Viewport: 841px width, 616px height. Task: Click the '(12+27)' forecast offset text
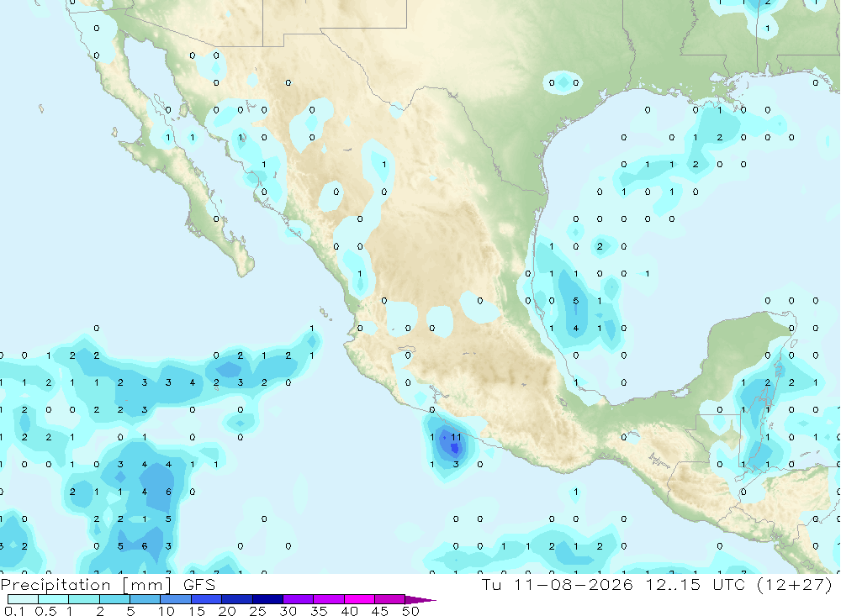click(795, 584)
